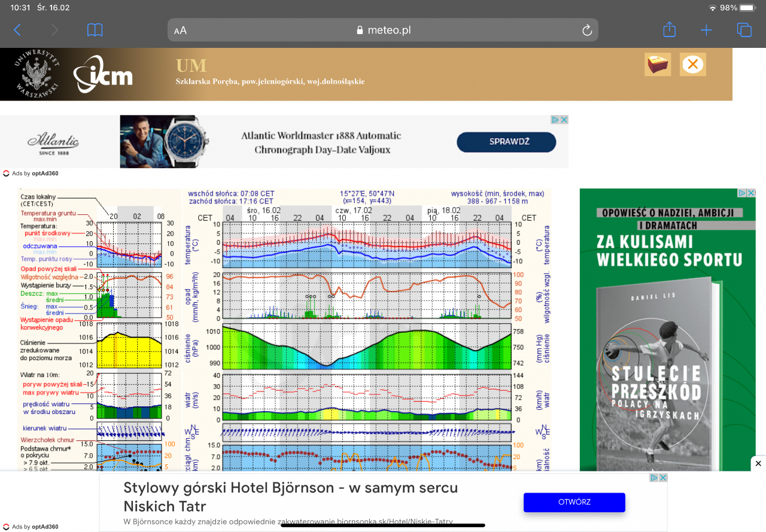Viewport: 766px width, 532px height.
Task: Tap the meteo.pl address bar
Action: click(383, 30)
